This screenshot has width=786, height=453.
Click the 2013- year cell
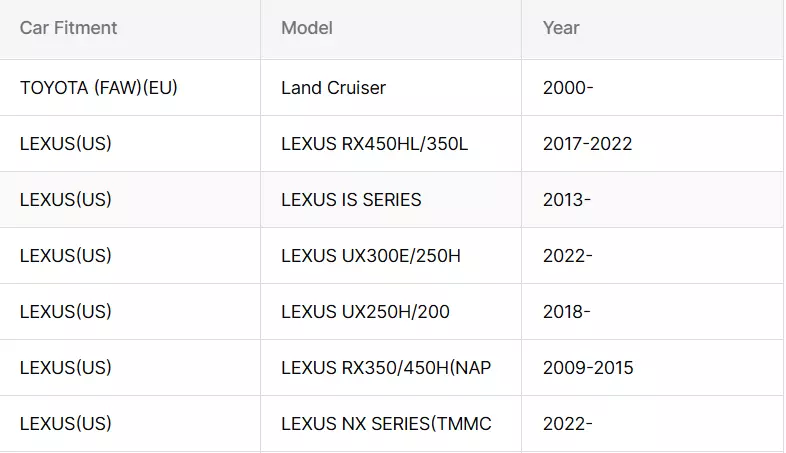coord(652,200)
